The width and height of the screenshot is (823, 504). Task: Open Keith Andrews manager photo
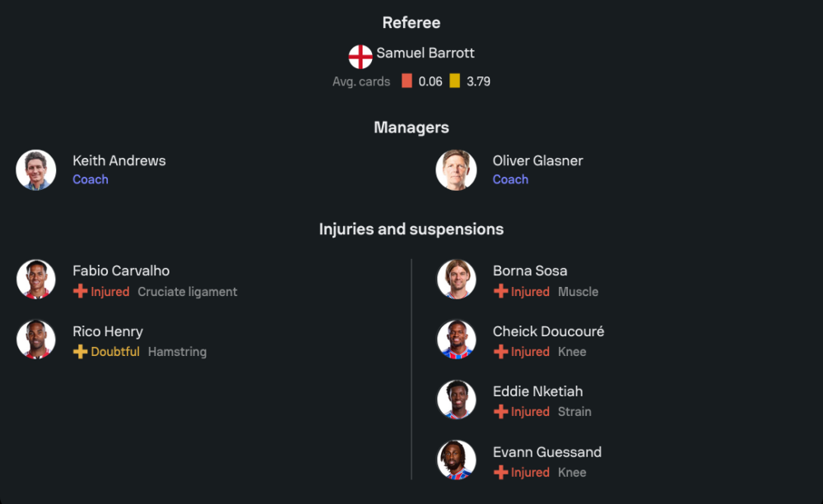[x=36, y=170]
